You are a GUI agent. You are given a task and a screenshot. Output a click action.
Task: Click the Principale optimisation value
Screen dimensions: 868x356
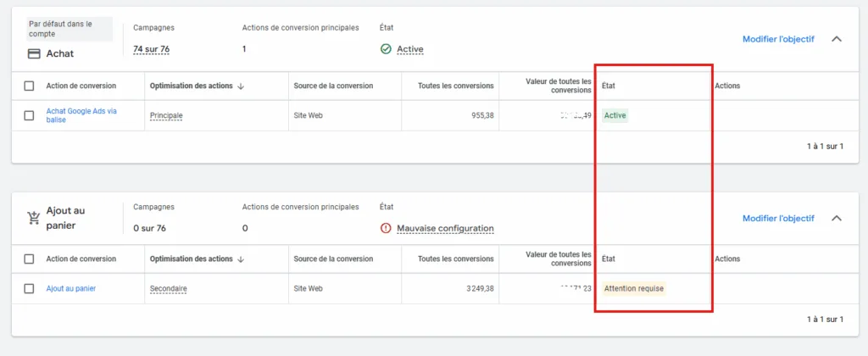click(166, 116)
